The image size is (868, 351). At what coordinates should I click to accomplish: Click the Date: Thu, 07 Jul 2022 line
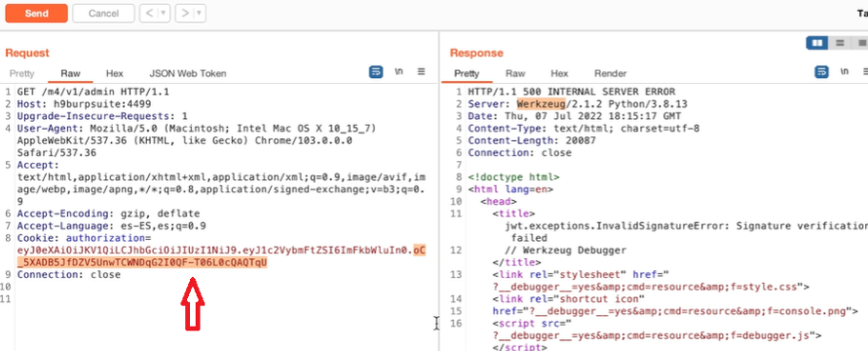tap(575, 116)
